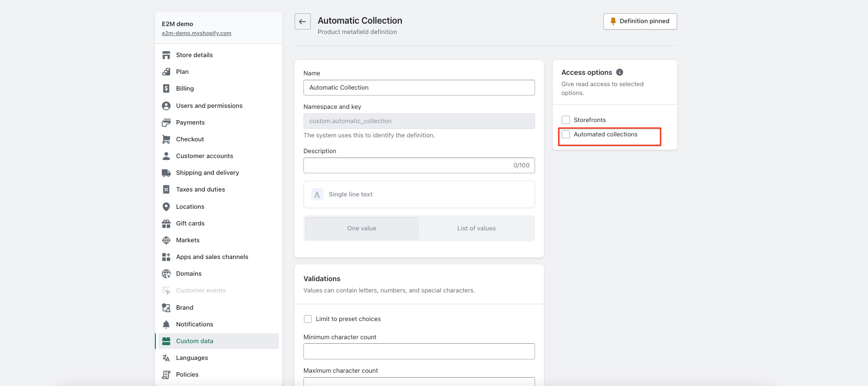Click into the Description text field
The image size is (868, 386).
pos(408,165)
